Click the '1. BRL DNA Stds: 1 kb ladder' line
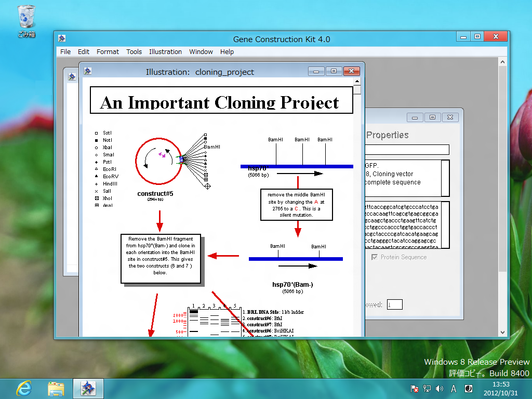Screen dimensions: 532x399 [273, 312]
